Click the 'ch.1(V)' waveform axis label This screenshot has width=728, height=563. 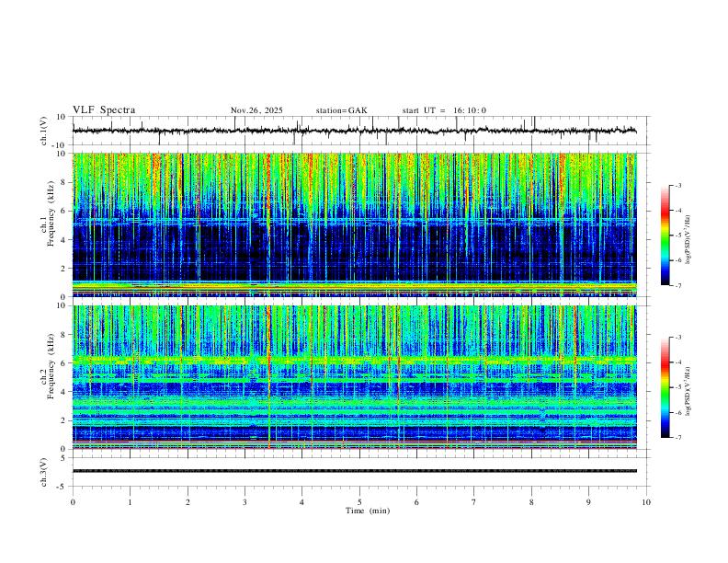[x=44, y=131]
